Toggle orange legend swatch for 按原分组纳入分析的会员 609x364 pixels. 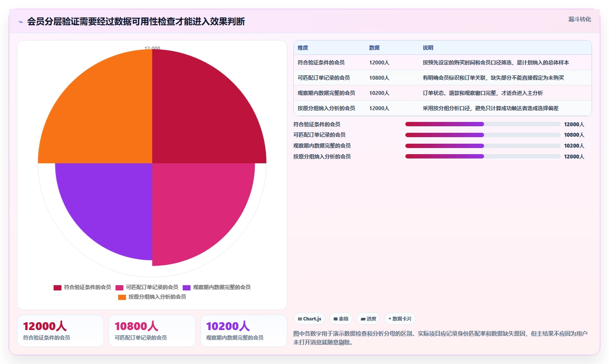(122, 297)
